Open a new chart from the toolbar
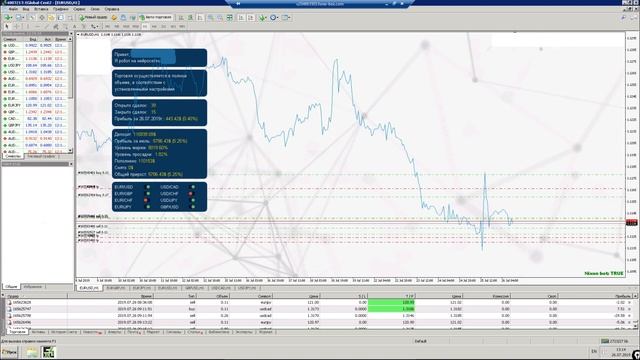Viewport: 640px width, 360px height. (x=8, y=18)
